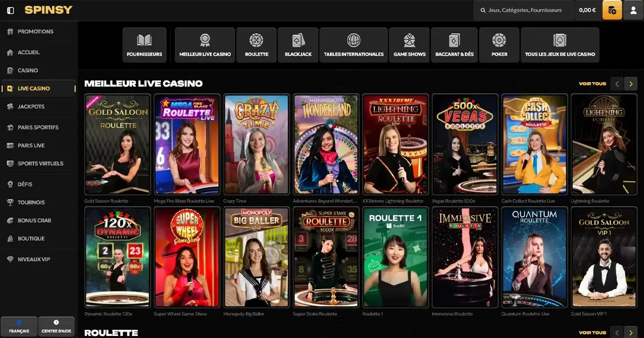Click previous arrow in Roulette section

tap(618, 333)
